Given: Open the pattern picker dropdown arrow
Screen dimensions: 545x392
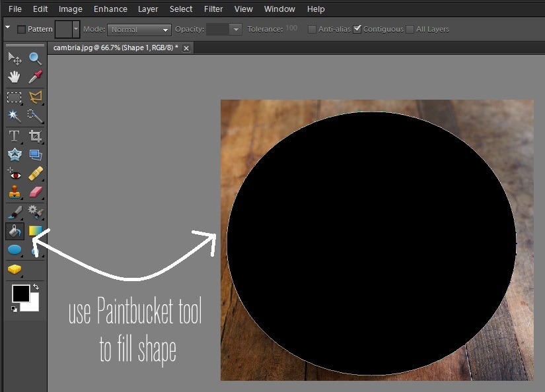Looking at the screenshot, I should (76, 29).
